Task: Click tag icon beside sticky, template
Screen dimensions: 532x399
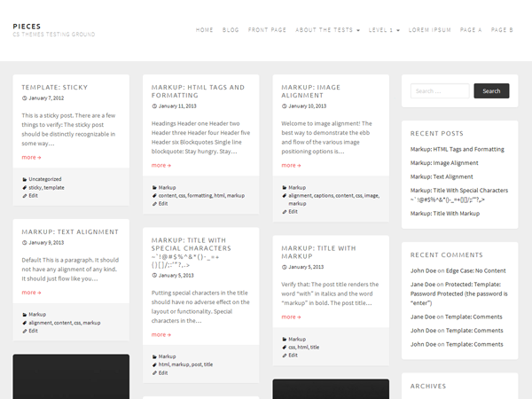Action: click(x=25, y=188)
